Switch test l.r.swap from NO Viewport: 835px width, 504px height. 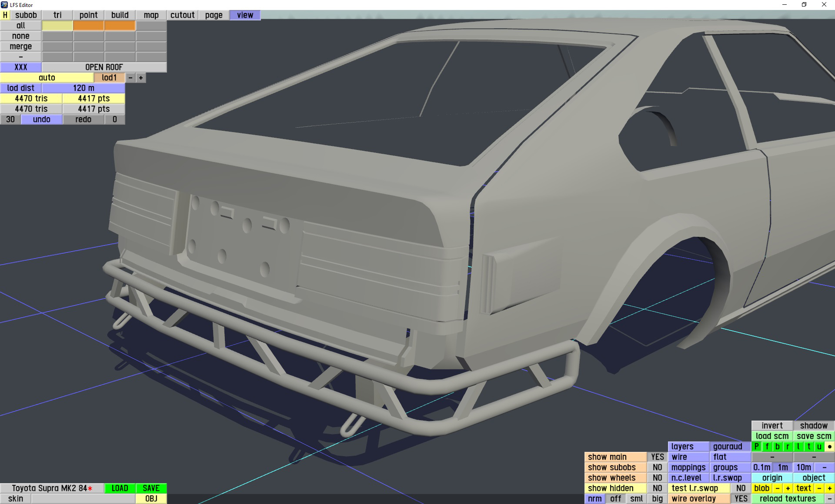(x=741, y=488)
